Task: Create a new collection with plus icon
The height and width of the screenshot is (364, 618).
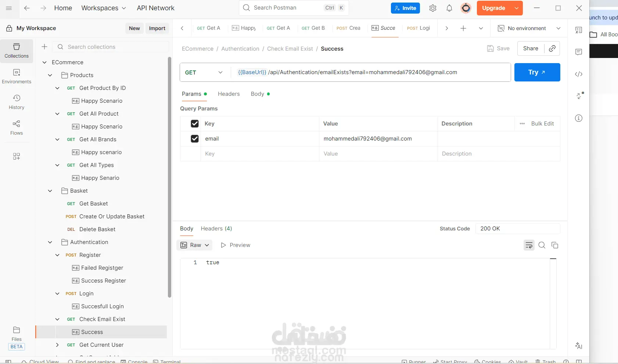Action: (44, 47)
